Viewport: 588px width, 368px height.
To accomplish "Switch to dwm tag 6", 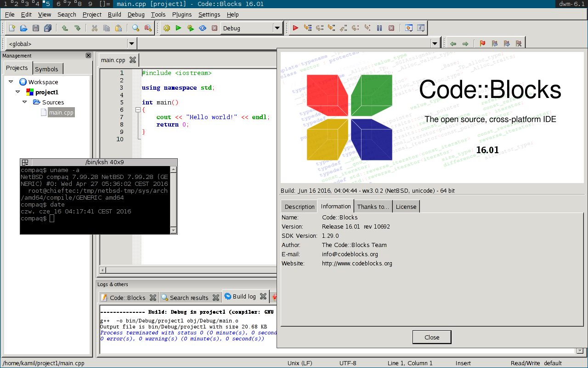I will tap(59, 4).
